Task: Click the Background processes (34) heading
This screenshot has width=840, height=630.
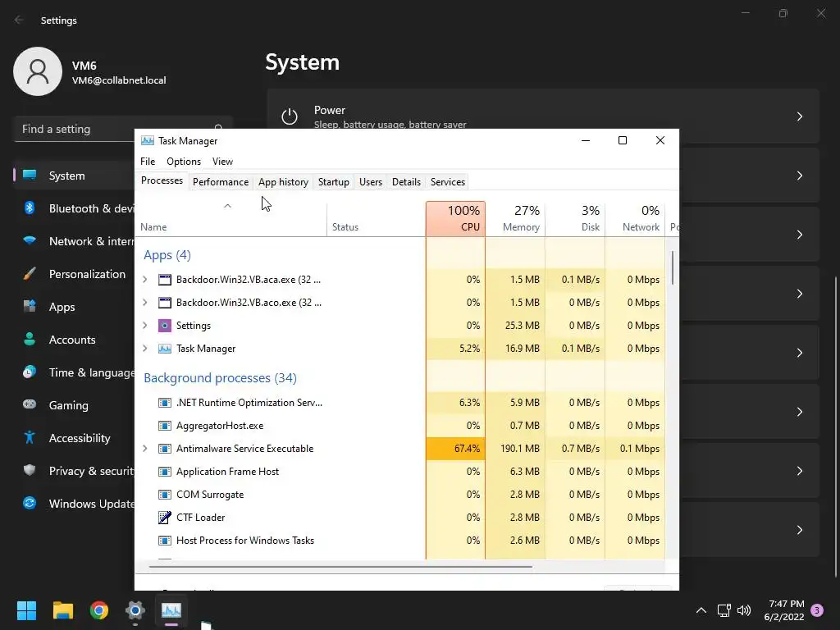Action: tap(220, 378)
